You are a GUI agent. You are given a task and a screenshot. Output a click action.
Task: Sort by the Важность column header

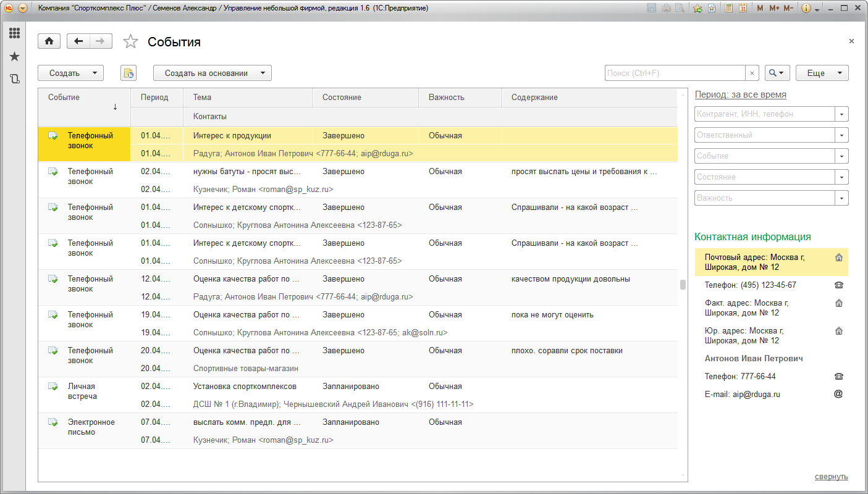pyautogui.click(x=446, y=98)
